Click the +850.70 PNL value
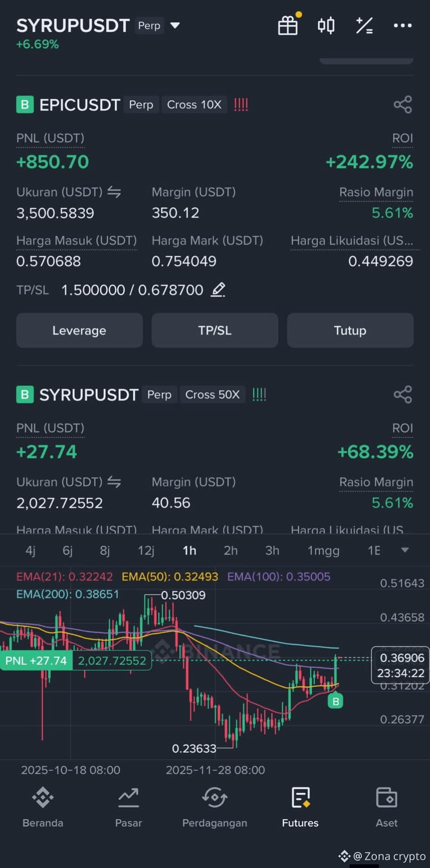 point(53,162)
